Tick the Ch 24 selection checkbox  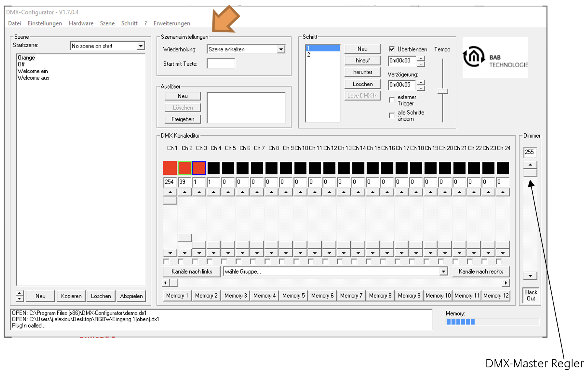click(x=499, y=262)
